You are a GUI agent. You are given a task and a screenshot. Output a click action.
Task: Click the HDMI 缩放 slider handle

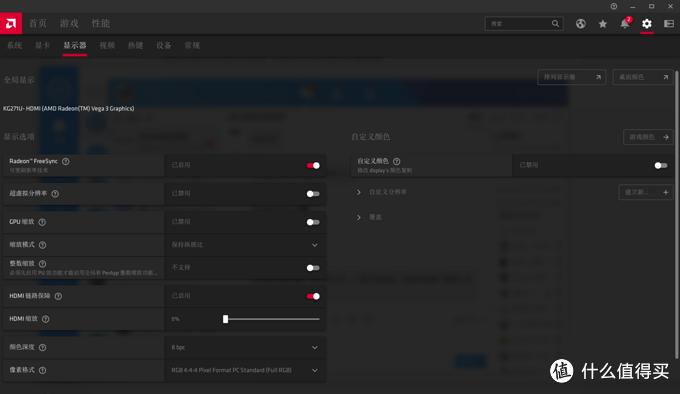[x=226, y=319]
